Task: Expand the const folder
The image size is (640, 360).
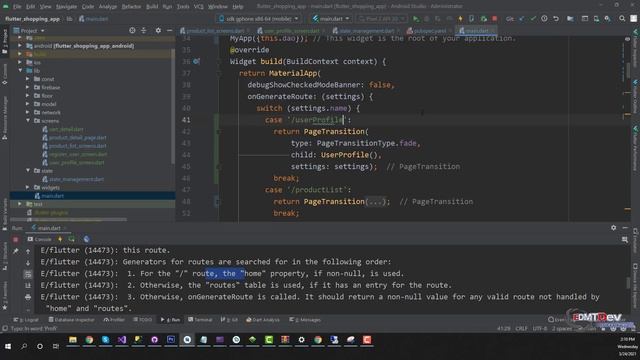Action: pos(28,79)
